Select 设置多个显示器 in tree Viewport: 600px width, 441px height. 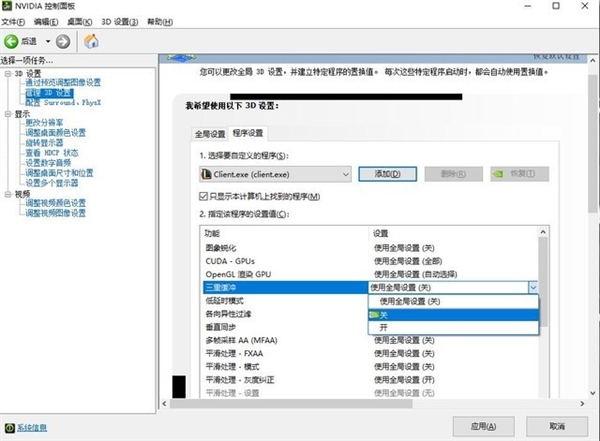click(x=52, y=183)
